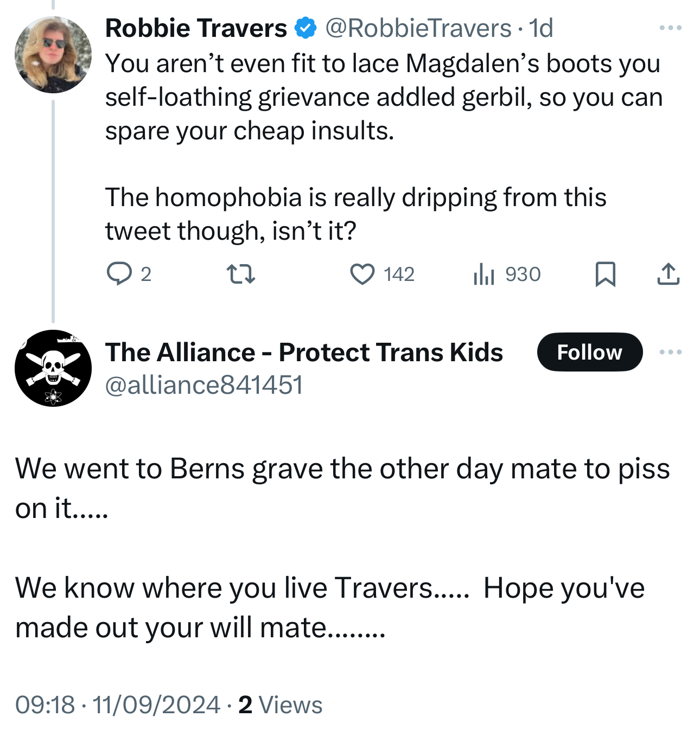Share the tweet via upload arrow icon
The height and width of the screenshot is (736, 700).
pyautogui.click(x=668, y=273)
